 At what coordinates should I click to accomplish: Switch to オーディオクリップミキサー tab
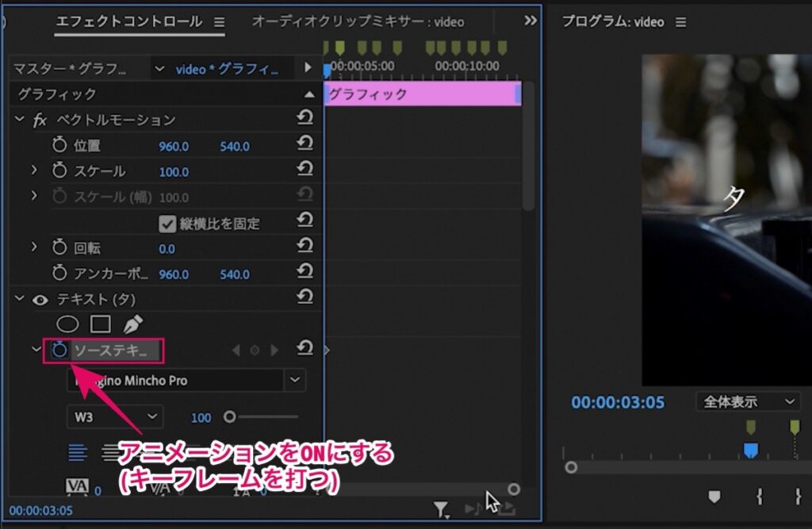tap(358, 21)
